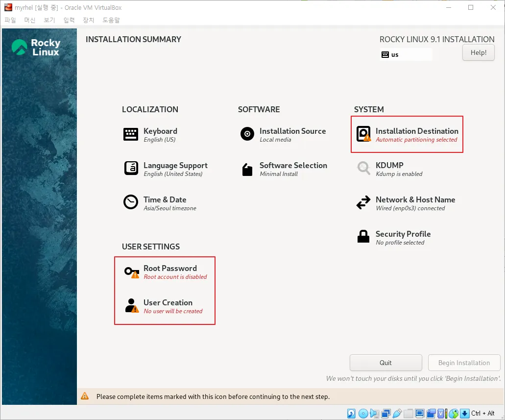This screenshot has width=505, height=420.
Task: Click the us keyboard layout indicator
Action: pyautogui.click(x=406, y=54)
